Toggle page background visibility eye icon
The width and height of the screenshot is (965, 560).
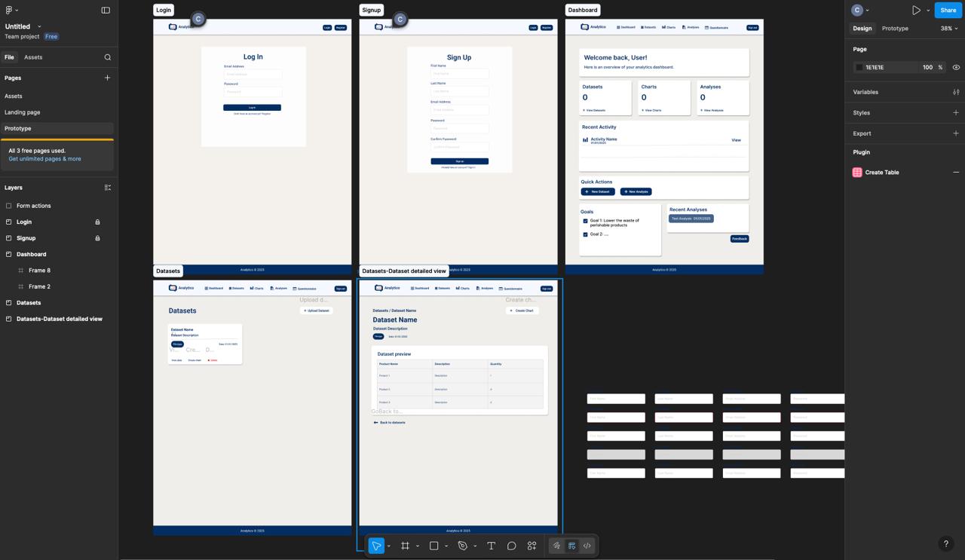click(x=956, y=67)
